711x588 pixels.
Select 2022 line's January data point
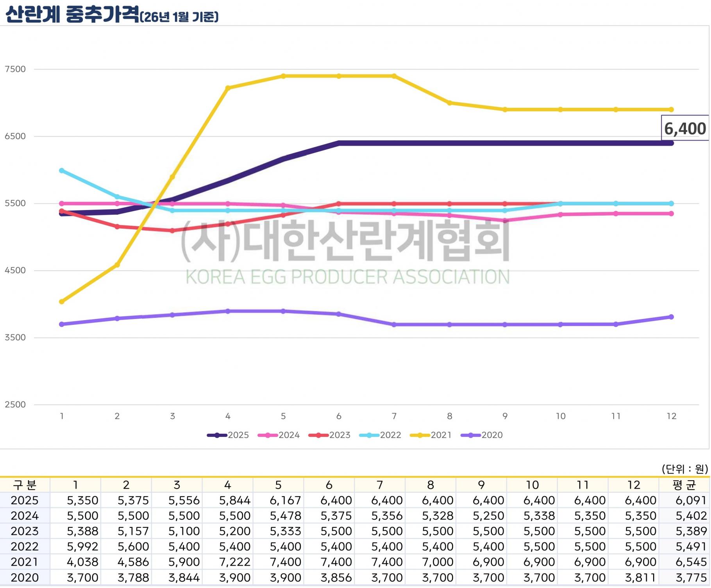point(62,171)
